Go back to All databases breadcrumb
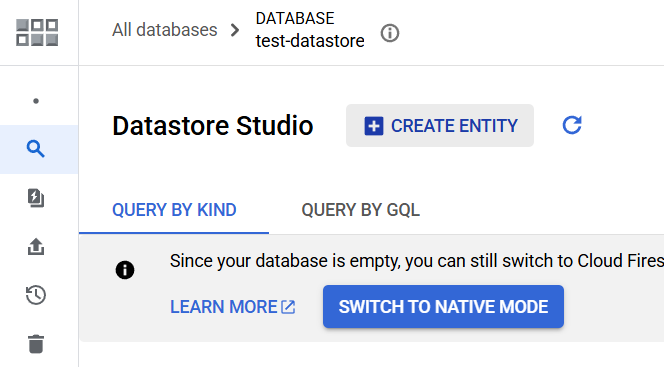 [x=165, y=30]
